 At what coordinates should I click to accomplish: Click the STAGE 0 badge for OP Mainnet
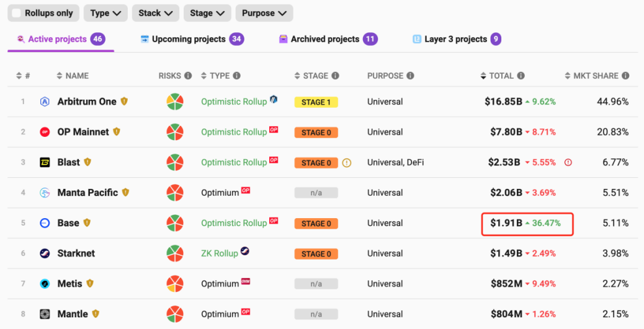[x=316, y=133]
